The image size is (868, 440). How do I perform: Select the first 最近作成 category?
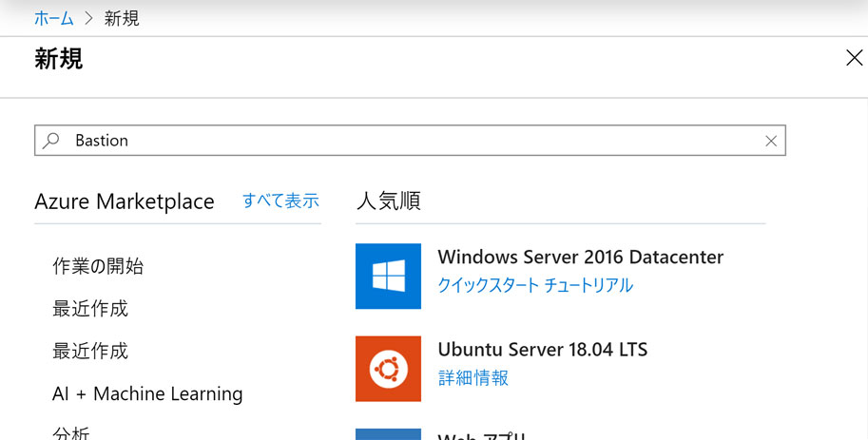pyautogui.click(x=90, y=308)
